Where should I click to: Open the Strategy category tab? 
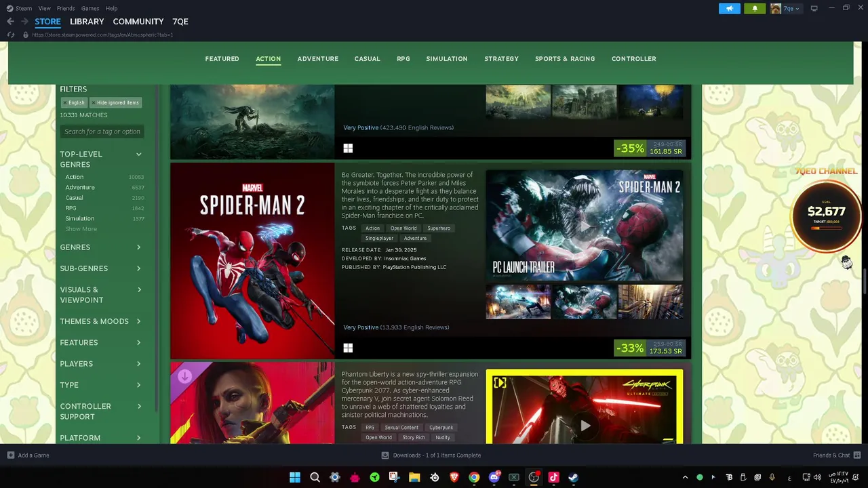(x=501, y=59)
